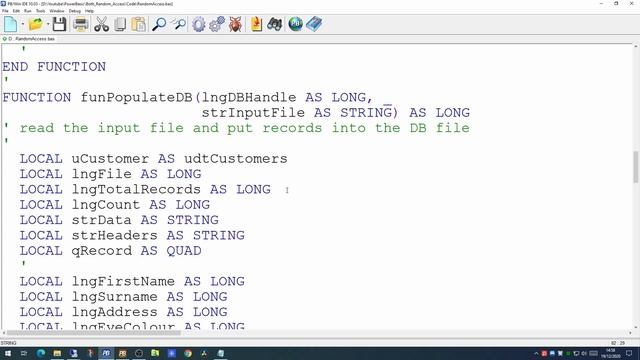Click 'strHeaders' variable declaration

[x=114, y=235]
